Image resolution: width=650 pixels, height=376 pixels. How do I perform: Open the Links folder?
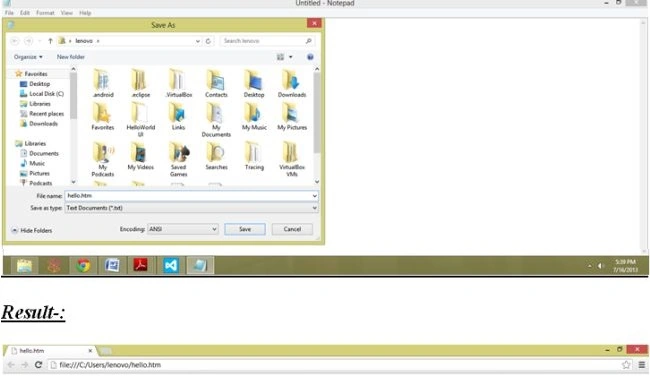[x=178, y=116]
